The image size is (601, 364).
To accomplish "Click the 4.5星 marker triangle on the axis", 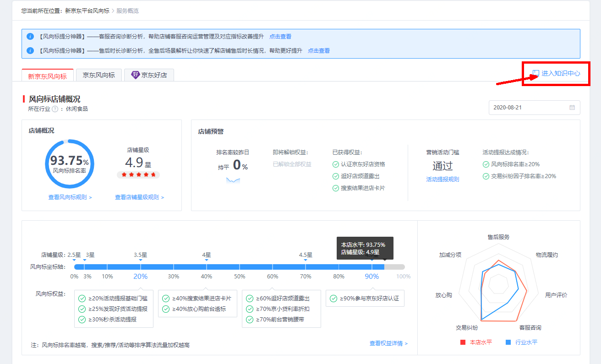I will click(x=306, y=260).
